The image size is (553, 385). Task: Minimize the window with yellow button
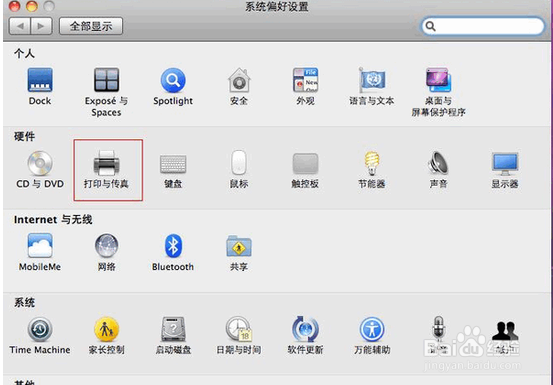coord(31,6)
